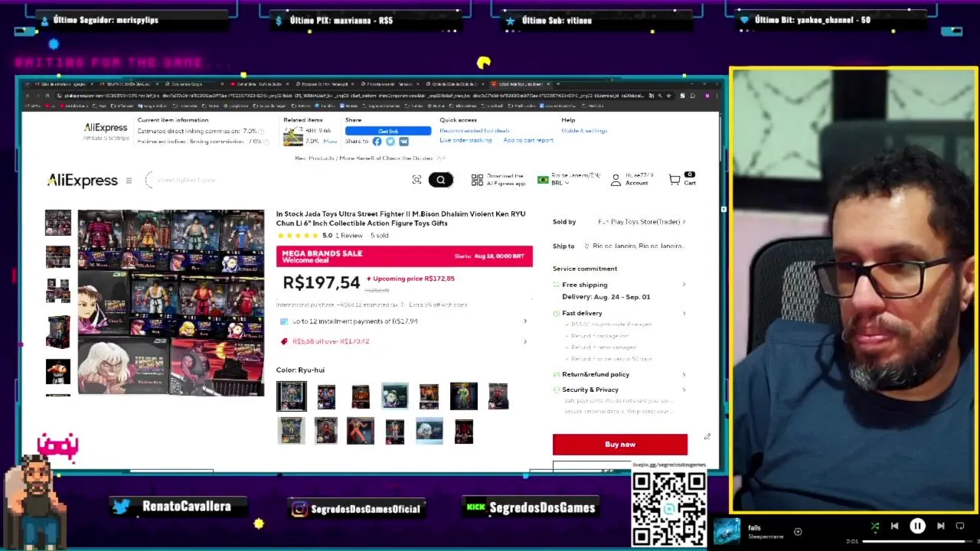Click the image search camera icon

[416, 180]
